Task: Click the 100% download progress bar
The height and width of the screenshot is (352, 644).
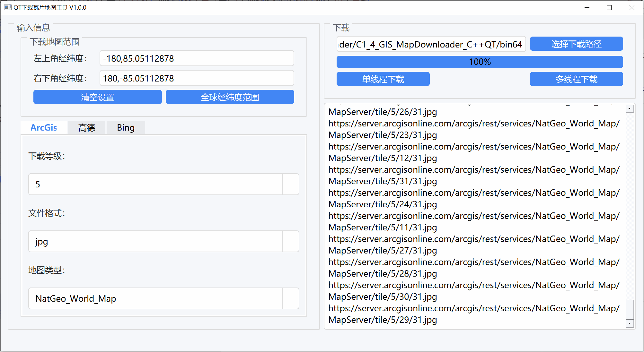Action: [480, 62]
